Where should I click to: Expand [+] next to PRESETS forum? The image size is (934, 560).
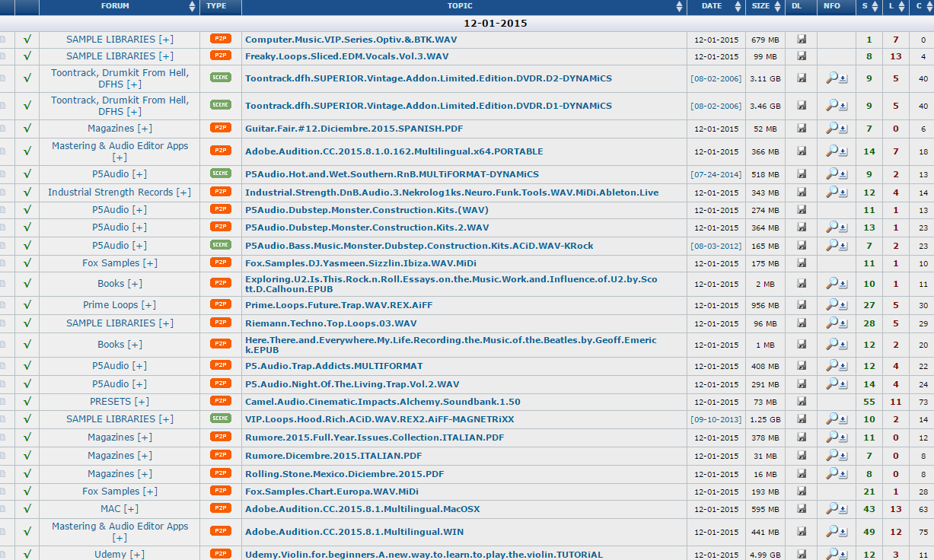142,402
